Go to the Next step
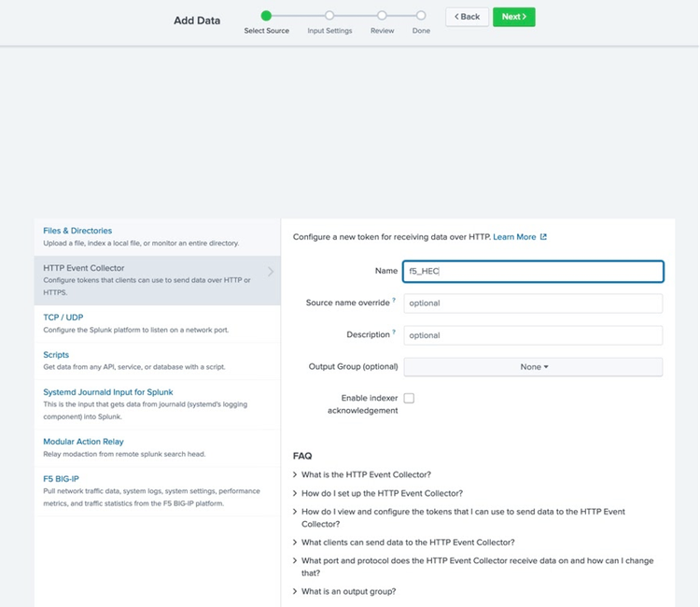The image size is (700, 607). click(x=513, y=17)
